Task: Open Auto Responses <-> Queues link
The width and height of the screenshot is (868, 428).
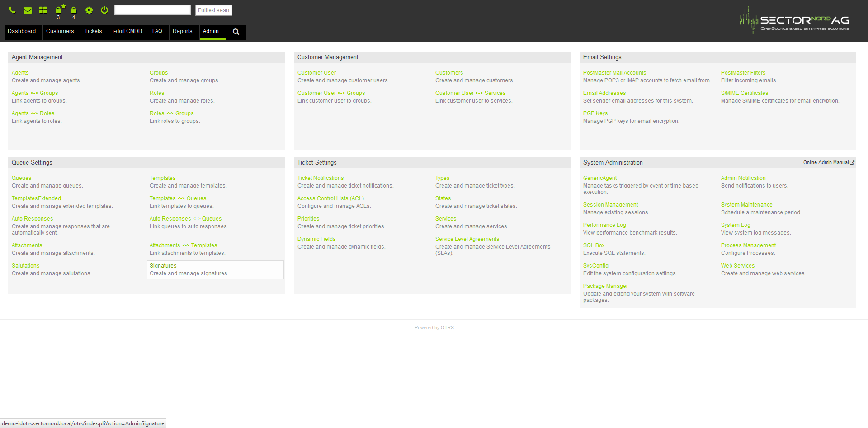Action: pos(185,219)
